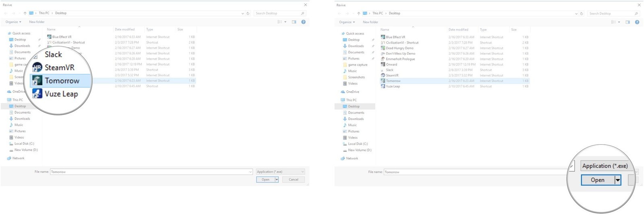
Task: Click New folder in right dialog toolbar
Action: (370, 22)
